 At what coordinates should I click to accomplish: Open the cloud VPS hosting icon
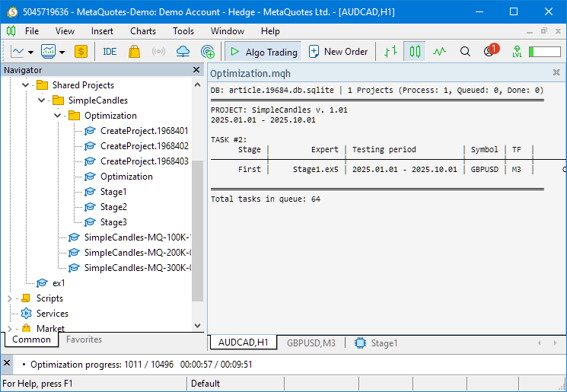(x=183, y=52)
